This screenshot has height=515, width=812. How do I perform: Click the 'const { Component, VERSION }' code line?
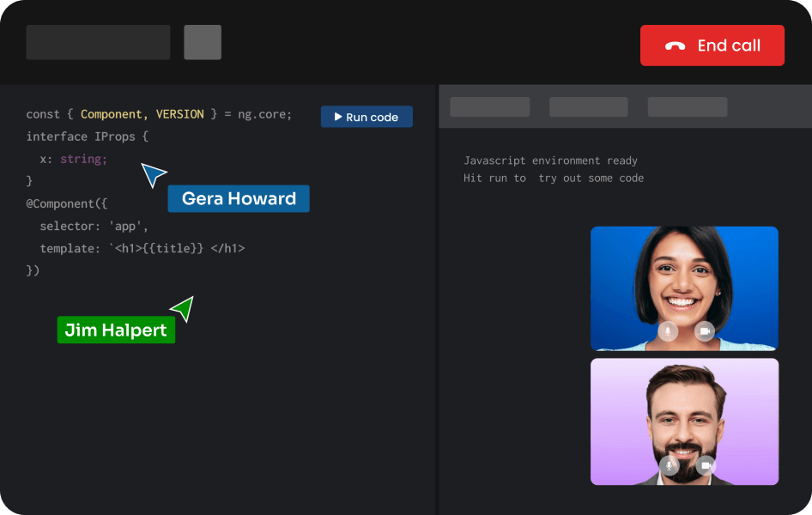pos(159,114)
